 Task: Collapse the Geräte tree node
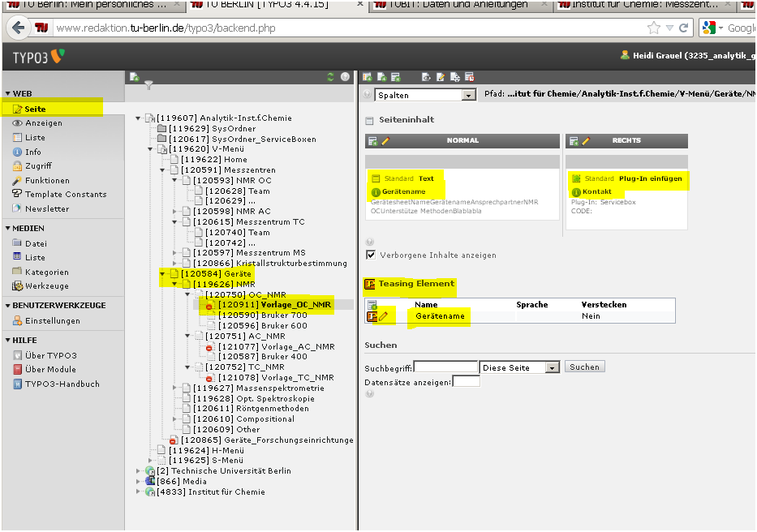point(163,274)
